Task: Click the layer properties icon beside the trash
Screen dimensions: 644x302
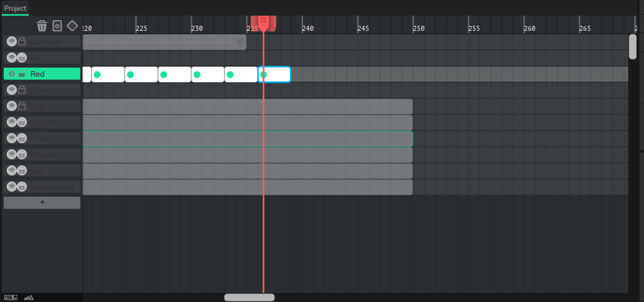Action: pos(57,26)
